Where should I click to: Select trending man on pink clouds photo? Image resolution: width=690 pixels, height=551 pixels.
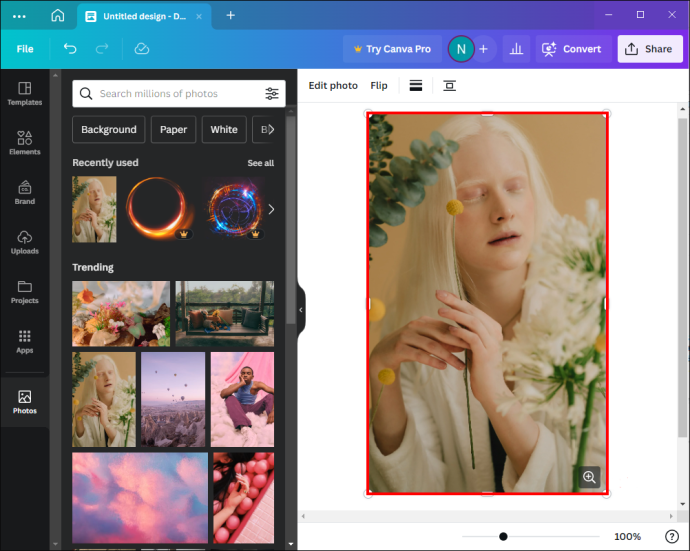242,399
